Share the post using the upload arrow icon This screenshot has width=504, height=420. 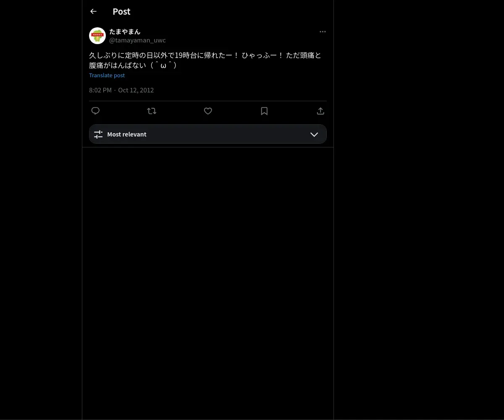(320, 111)
